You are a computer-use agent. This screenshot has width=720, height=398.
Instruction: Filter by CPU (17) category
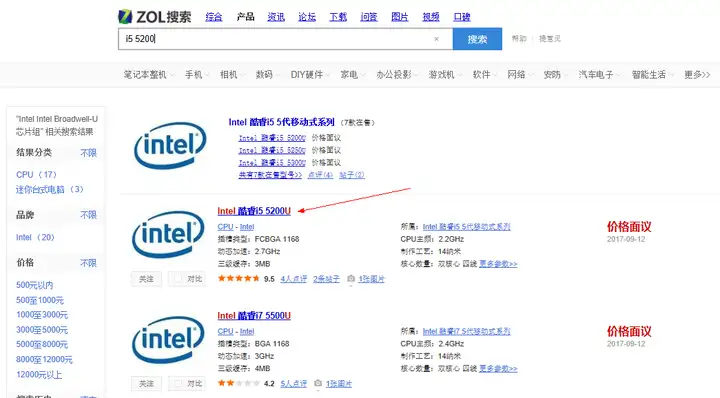pyautogui.click(x=36, y=174)
